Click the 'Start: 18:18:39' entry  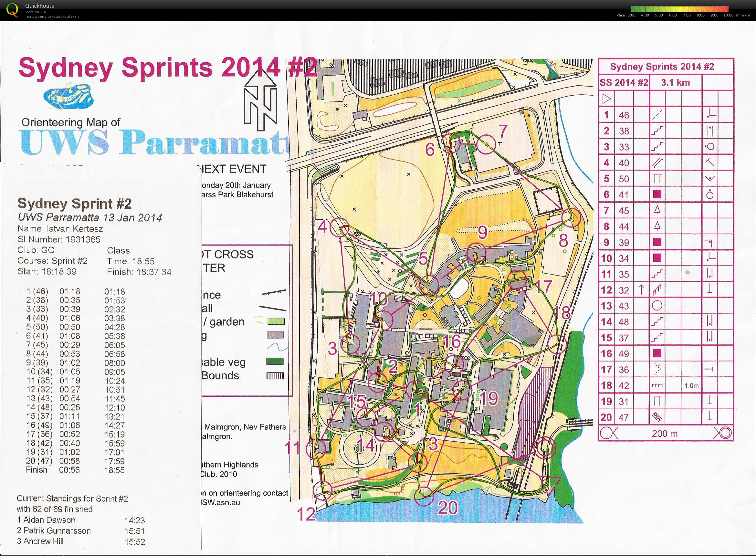coord(47,271)
